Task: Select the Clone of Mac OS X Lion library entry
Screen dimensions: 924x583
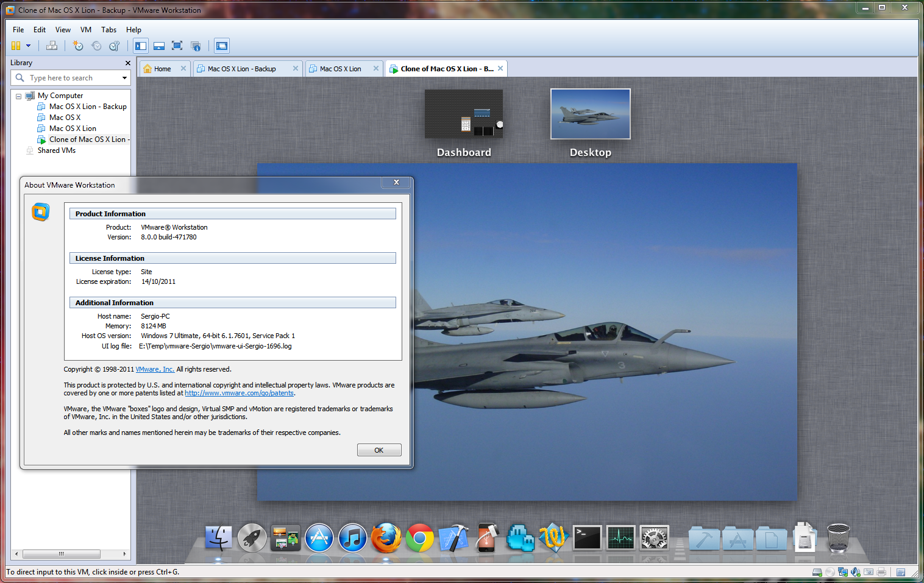Action: (90, 140)
